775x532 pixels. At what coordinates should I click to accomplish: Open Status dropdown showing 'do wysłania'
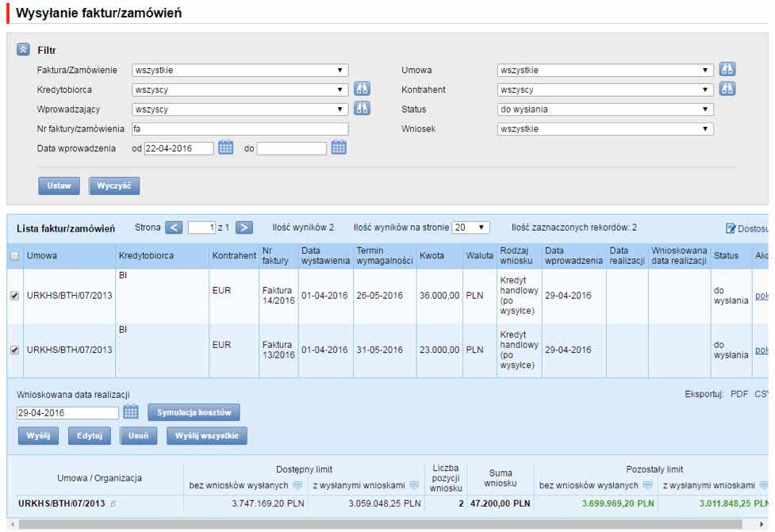pyautogui.click(x=605, y=109)
